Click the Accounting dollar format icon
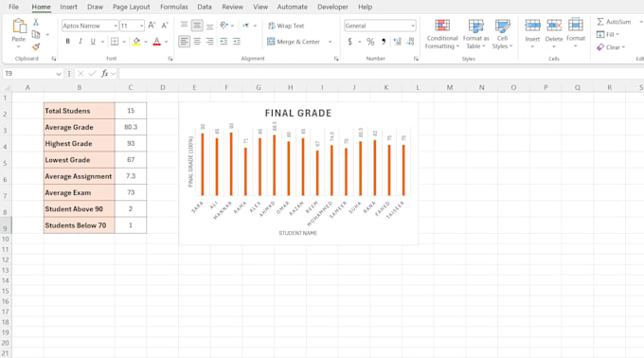 pos(349,42)
